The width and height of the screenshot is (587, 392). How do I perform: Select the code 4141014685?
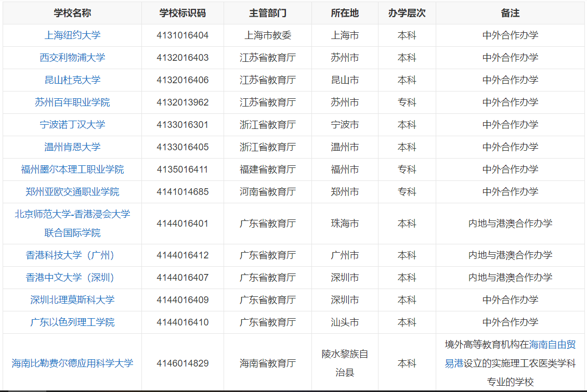[182, 192]
